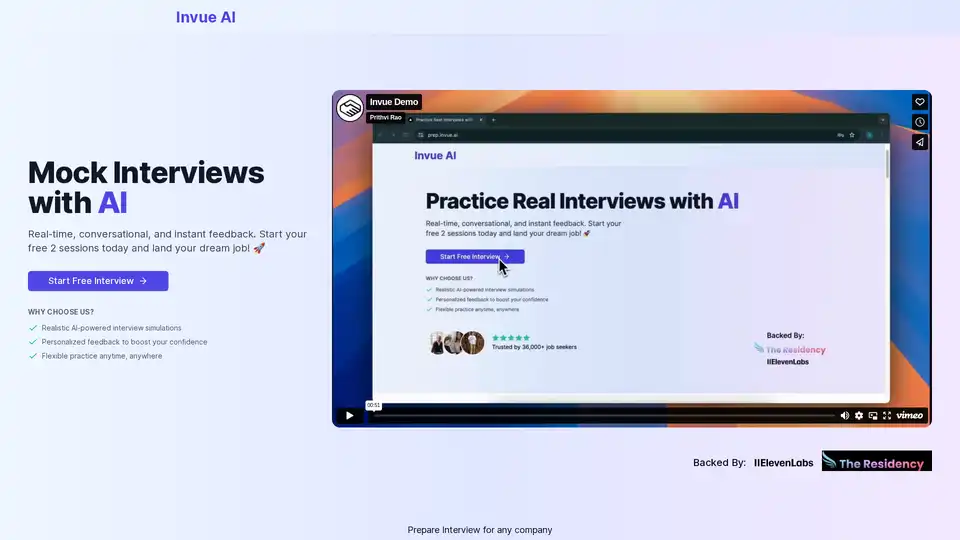Click the ElevenLabs backer logo

pos(783,463)
